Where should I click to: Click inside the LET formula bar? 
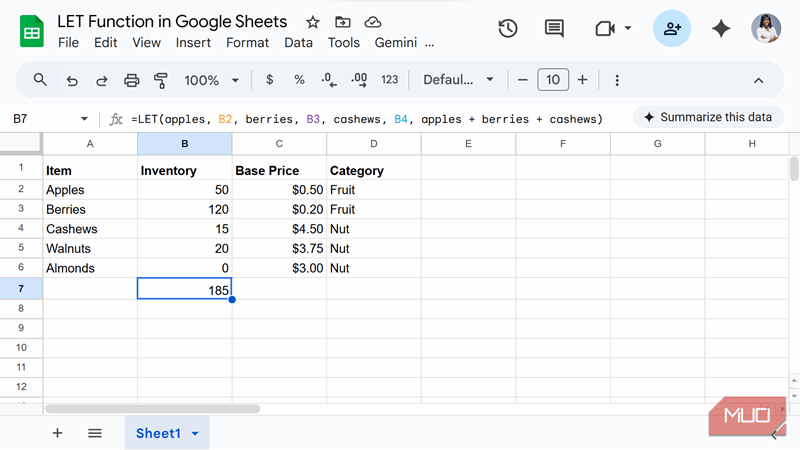click(x=367, y=119)
